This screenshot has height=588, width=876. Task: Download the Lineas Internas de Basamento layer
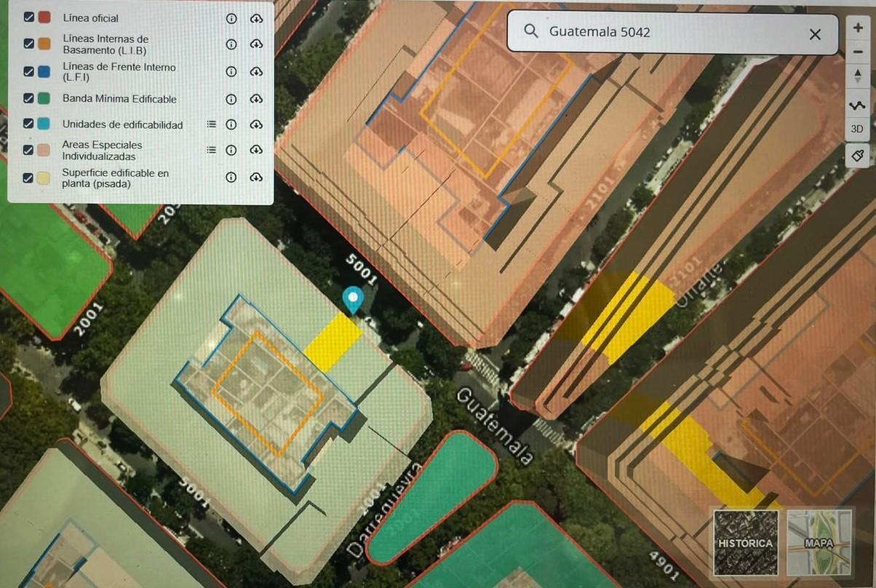(256, 44)
